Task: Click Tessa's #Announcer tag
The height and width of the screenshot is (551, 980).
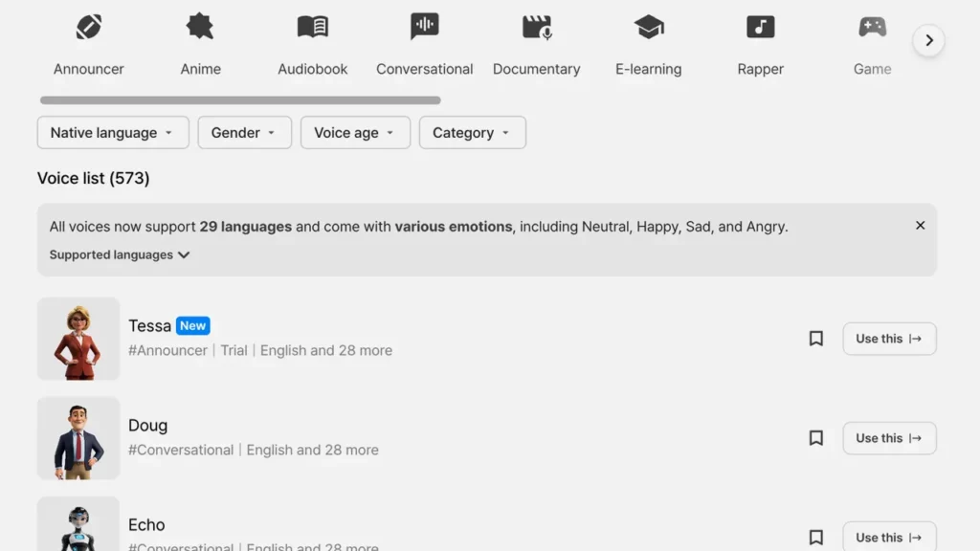Action: pos(167,350)
